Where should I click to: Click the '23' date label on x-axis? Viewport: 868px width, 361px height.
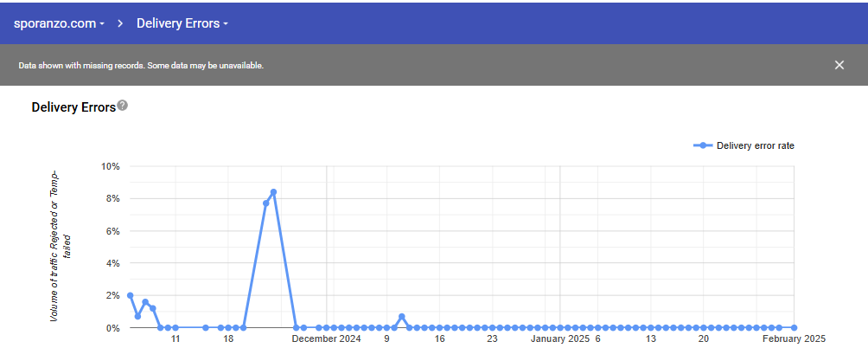(492, 340)
